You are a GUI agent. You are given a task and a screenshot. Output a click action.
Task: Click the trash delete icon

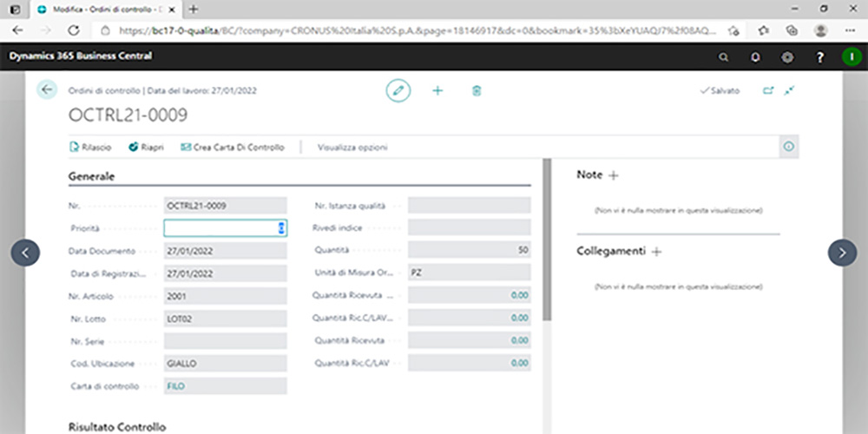click(477, 90)
